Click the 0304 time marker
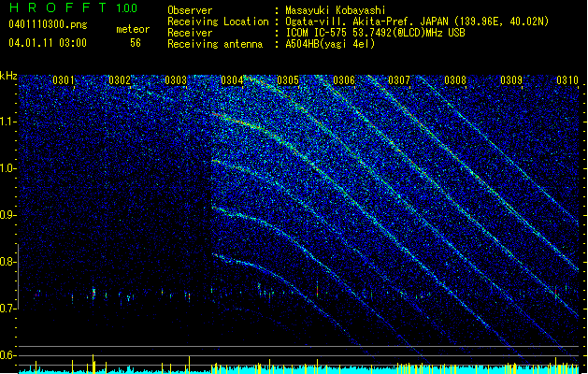The height and width of the screenshot is (374, 588). click(x=232, y=80)
